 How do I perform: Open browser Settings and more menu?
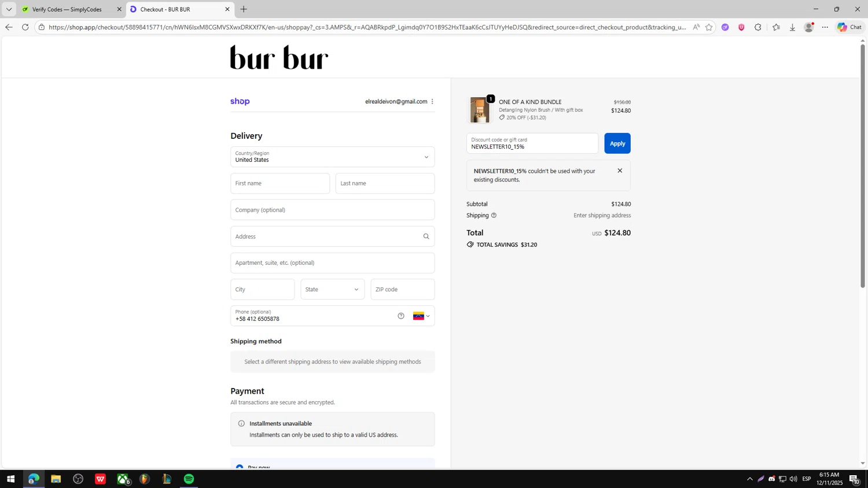825,27
